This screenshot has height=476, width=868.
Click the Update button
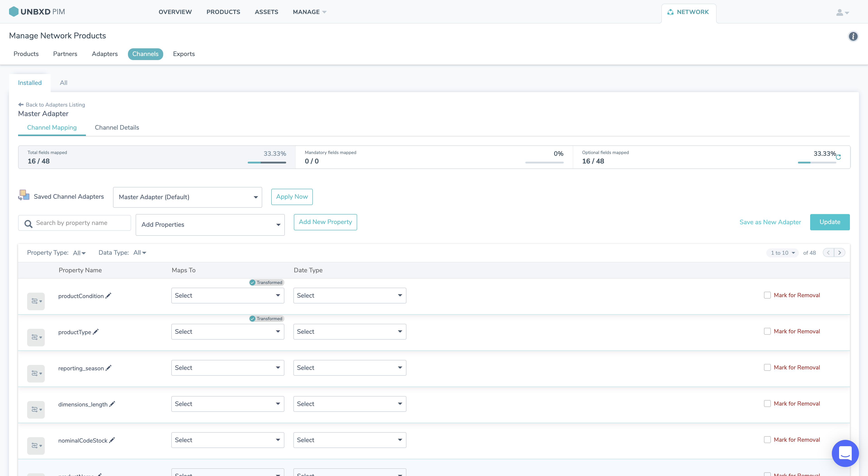pos(830,222)
